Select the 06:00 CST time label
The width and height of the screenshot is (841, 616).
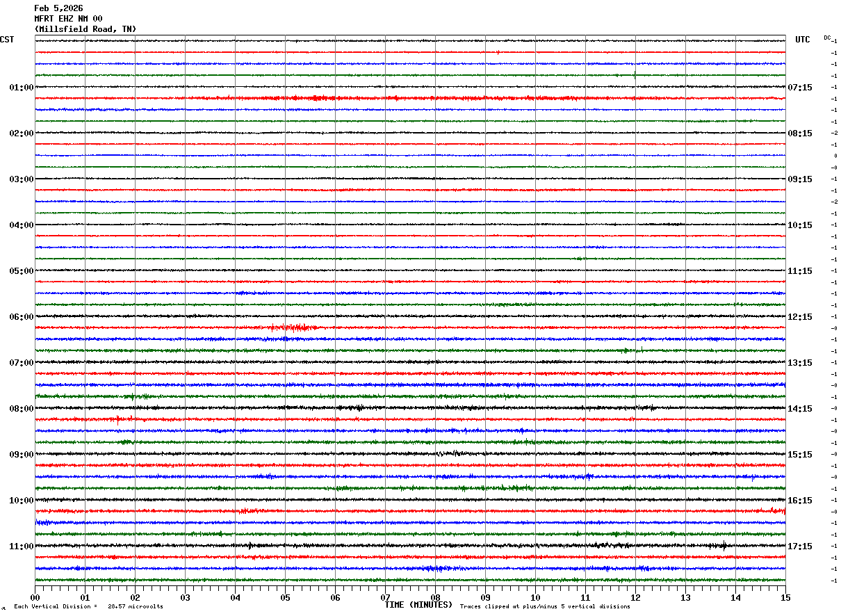pyautogui.click(x=22, y=317)
